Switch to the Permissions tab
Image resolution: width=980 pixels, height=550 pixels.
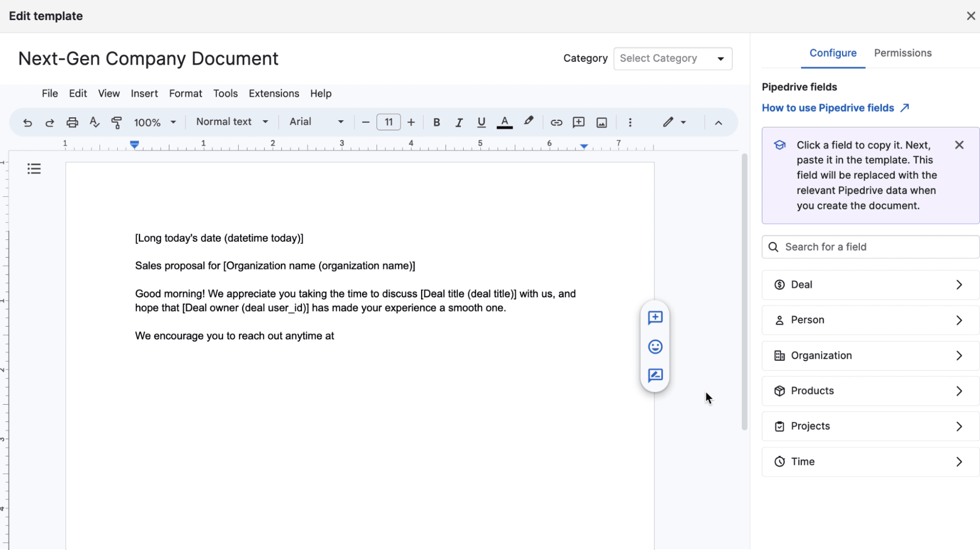pos(903,53)
